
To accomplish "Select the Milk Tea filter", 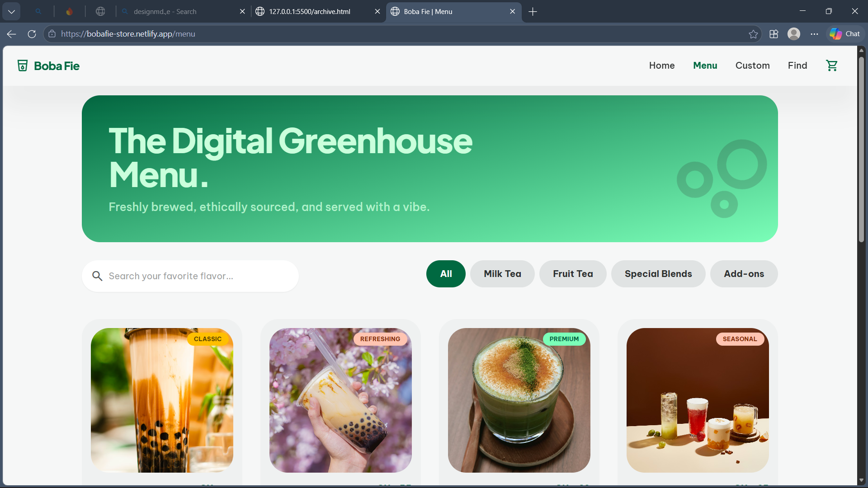I will [502, 274].
